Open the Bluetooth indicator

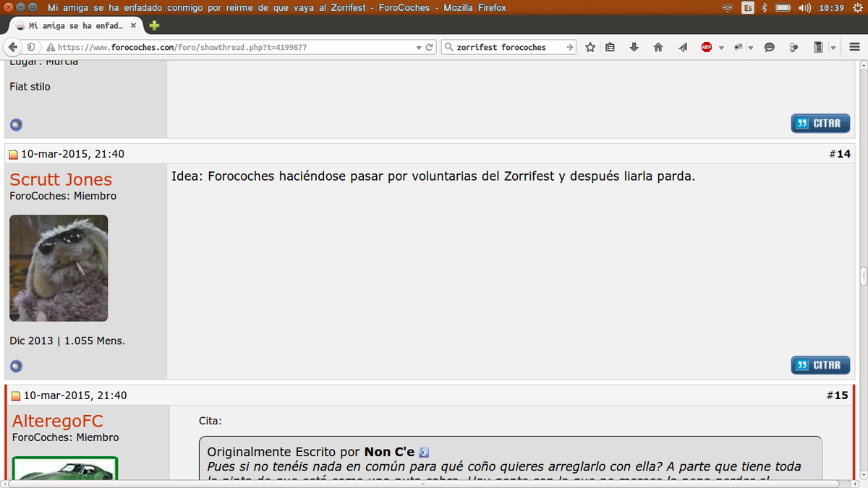coord(765,8)
